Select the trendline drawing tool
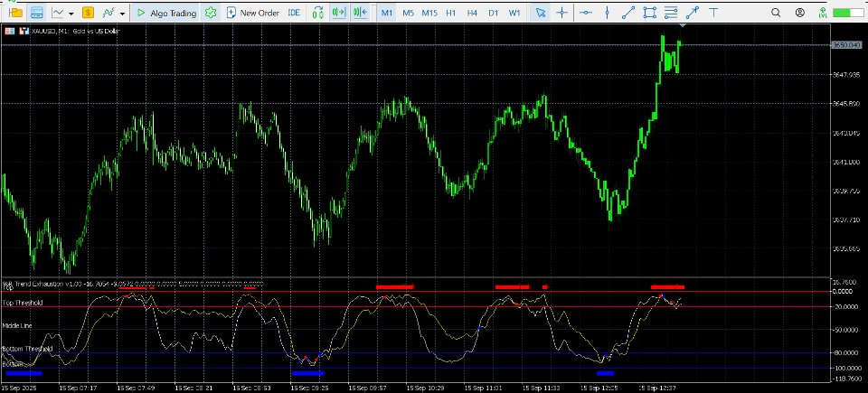Image resolution: width=868 pixels, height=393 pixels. click(628, 14)
